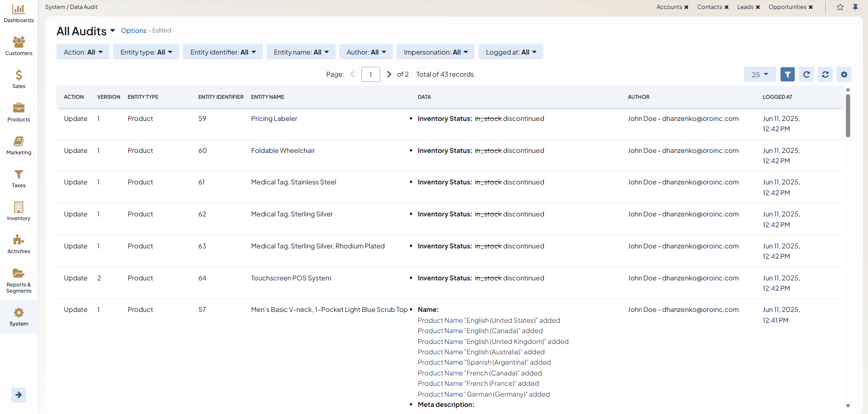868x414 pixels.
Task: Open the pinned Accounts tab
Action: (669, 7)
